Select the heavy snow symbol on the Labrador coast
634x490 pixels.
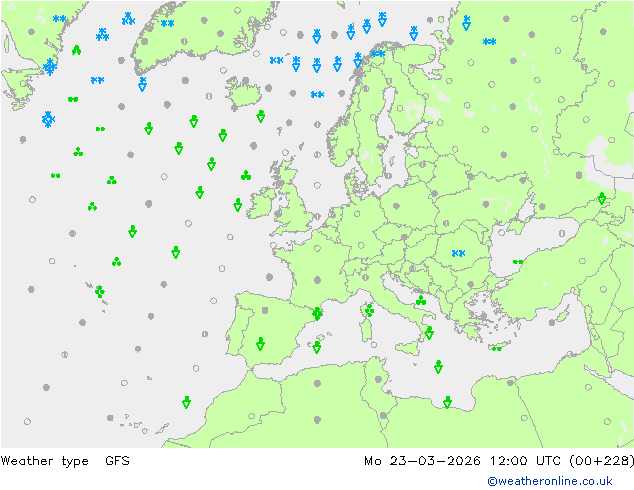[50, 67]
